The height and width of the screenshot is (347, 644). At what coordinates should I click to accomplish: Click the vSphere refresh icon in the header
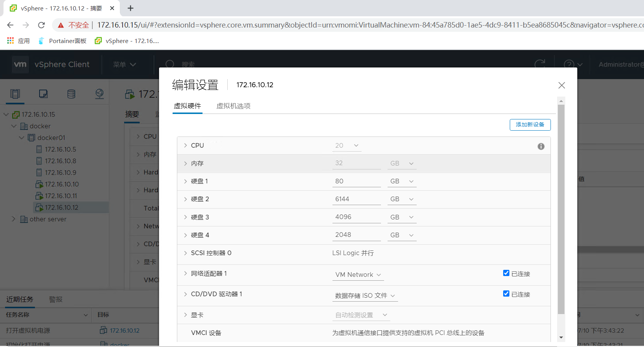pos(540,64)
